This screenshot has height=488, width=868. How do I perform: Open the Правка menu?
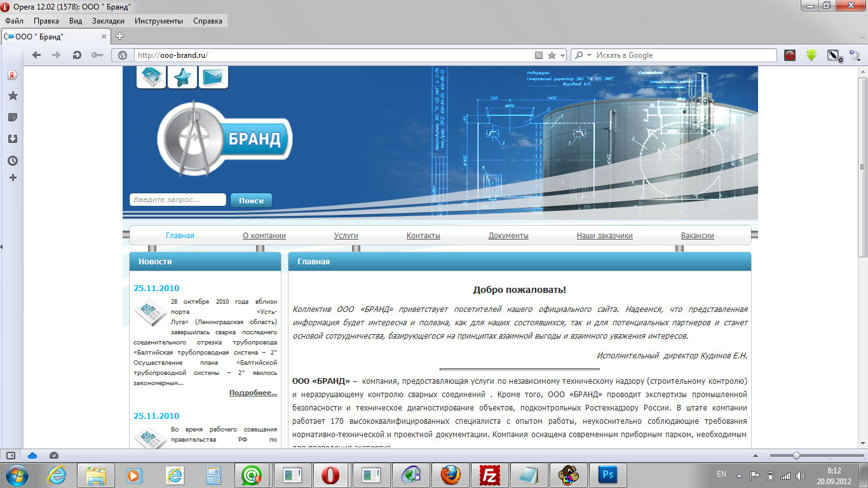pos(46,21)
